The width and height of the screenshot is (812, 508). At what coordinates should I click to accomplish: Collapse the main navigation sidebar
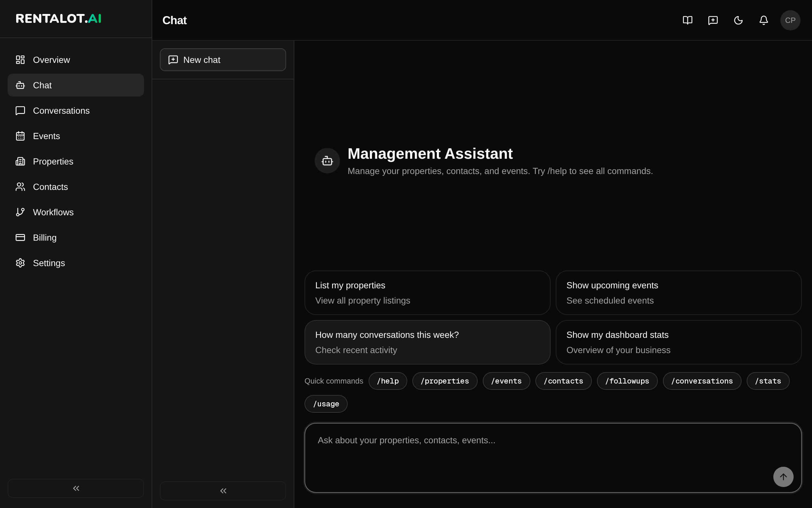(x=76, y=488)
